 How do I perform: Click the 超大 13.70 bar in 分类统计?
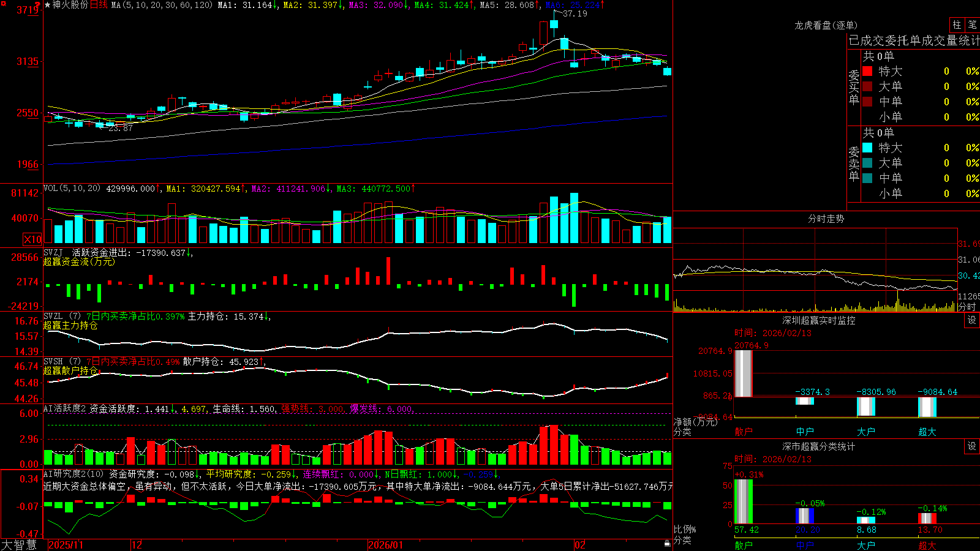[x=927, y=518]
